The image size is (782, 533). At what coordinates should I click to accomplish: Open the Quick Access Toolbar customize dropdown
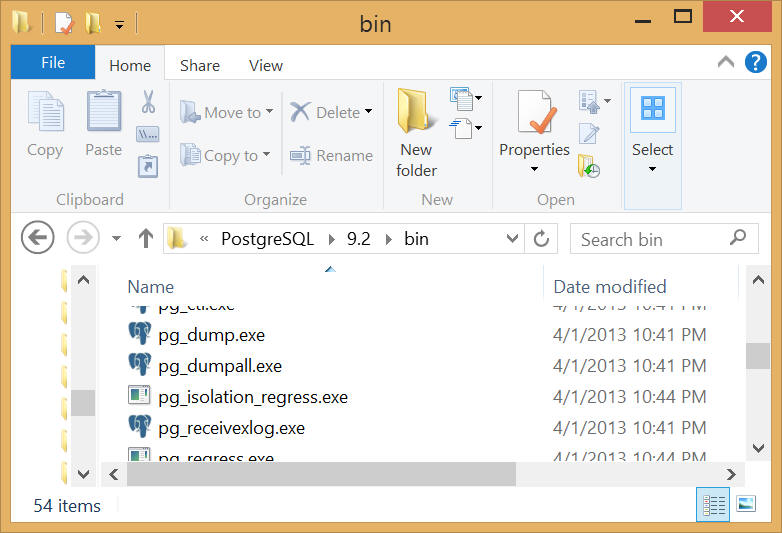click(x=119, y=24)
